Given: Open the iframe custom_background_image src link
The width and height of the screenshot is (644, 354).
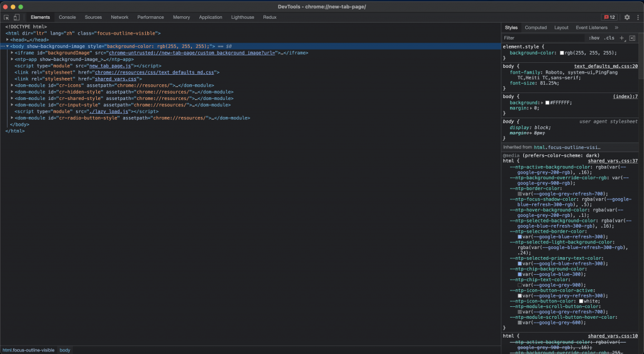Looking at the screenshot, I should 192,53.
